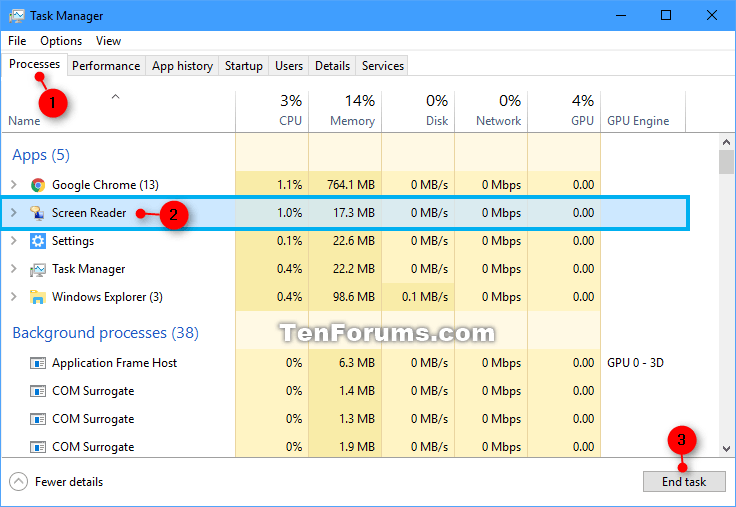
Task: Switch to the Details tab
Action: pyautogui.click(x=332, y=66)
